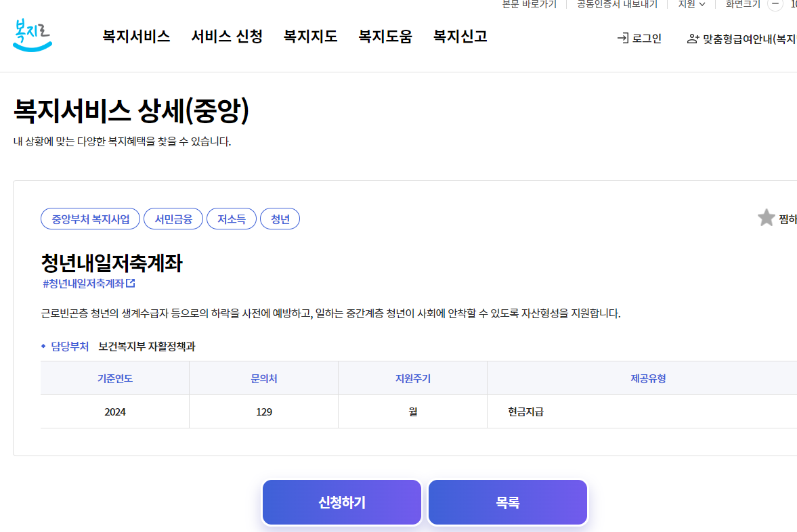Screen dimensions: 797x532
Task: Open the 복지도움 section
Action: coord(385,36)
